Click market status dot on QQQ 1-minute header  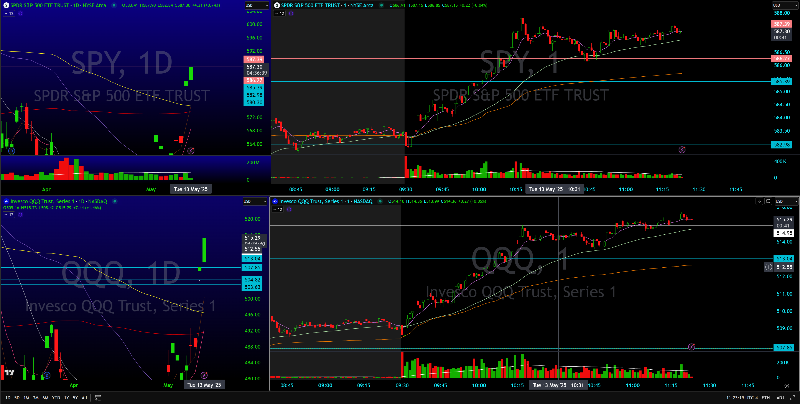click(380, 201)
